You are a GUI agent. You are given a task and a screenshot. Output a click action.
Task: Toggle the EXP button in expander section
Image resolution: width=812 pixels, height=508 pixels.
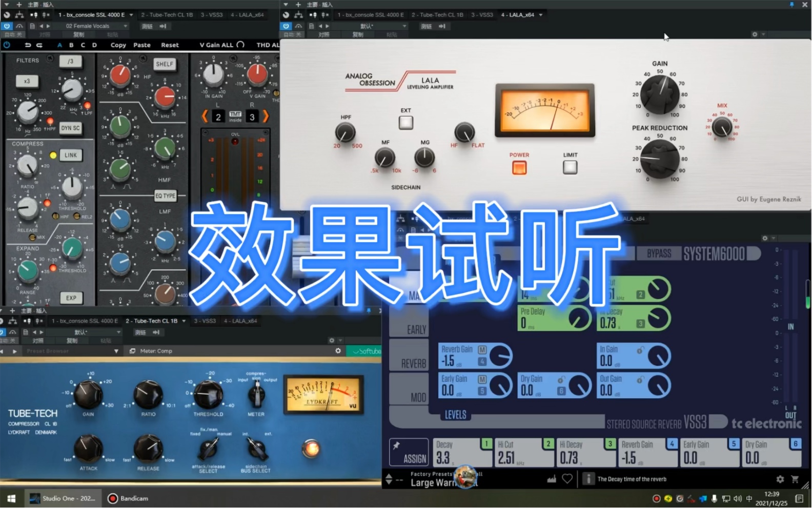pyautogui.click(x=71, y=298)
